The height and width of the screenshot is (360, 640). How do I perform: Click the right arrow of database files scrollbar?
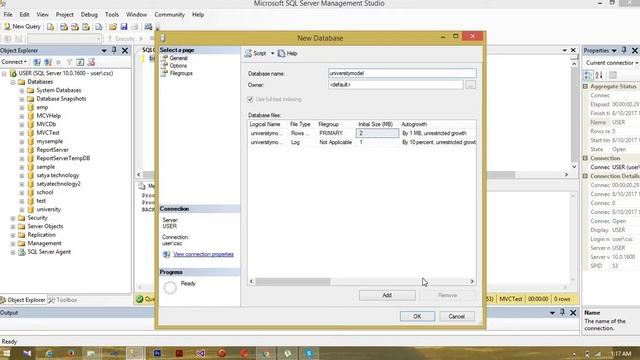coord(472,282)
